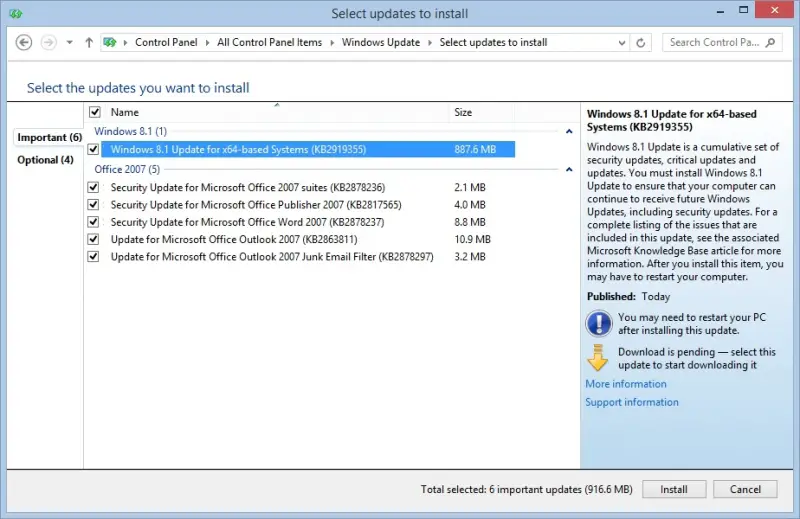
Task: Go up one level with up arrow
Action: coord(89,42)
